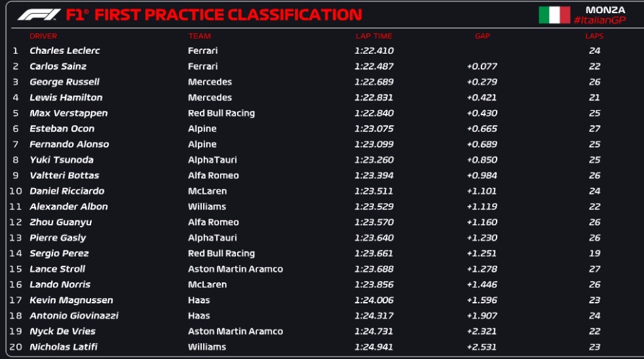The image size is (644, 359).
Task: Click the MONZA label
Action: coord(605,9)
